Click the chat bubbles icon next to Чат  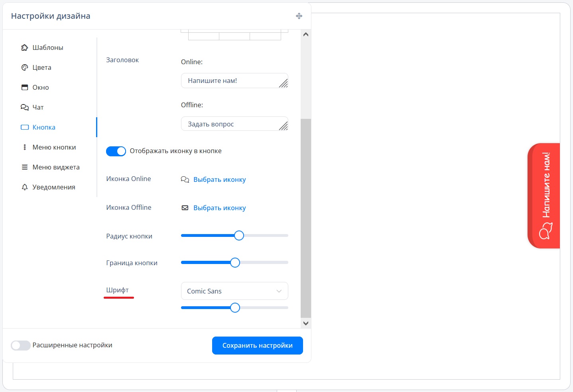pos(25,107)
